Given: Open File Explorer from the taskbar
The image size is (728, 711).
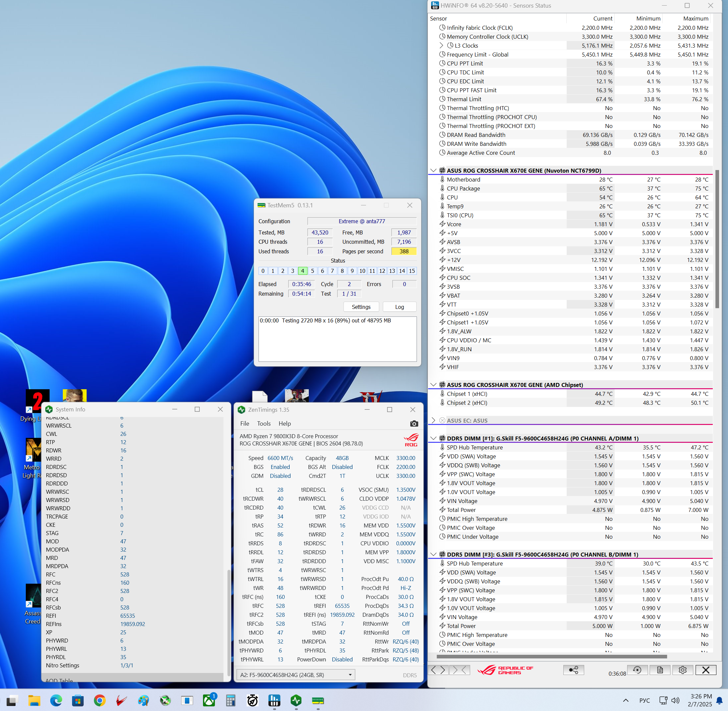Looking at the screenshot, I should [x=34, y=700].
